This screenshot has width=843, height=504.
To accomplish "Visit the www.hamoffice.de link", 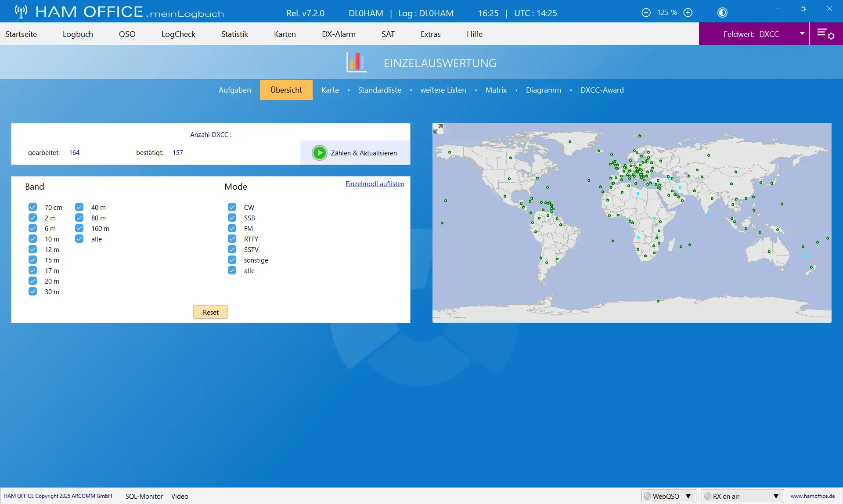I will tap(813, 496).
